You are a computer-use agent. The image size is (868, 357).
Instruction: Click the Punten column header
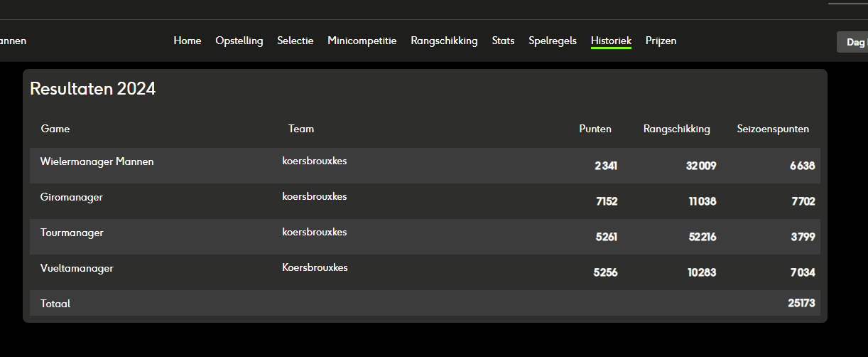(595, 129)
